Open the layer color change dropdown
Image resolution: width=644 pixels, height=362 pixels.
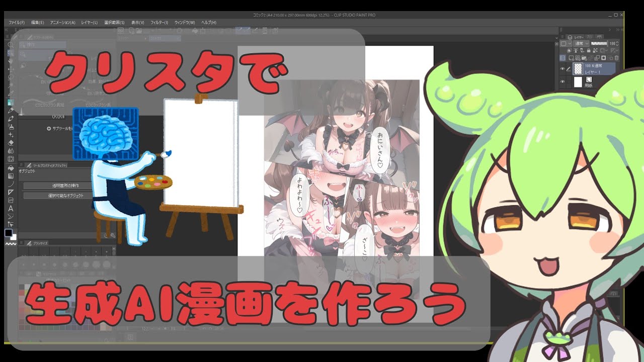click(x=566, y=44)
